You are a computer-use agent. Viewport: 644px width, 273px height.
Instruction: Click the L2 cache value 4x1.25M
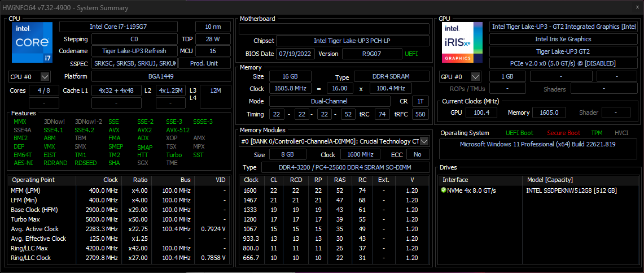[170, 90]
